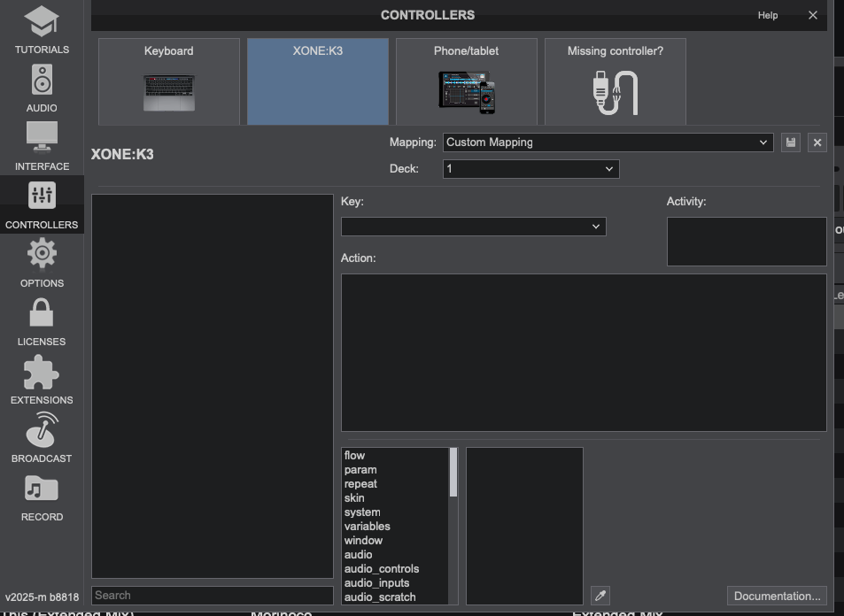
Task: Delete the mapping with the X button
Action: click(x=817, y=142)
